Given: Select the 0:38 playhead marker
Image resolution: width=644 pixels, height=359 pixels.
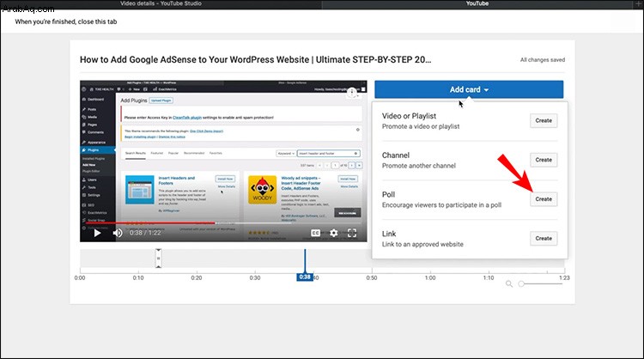Looking at the screenshot, I should [x=305, y=277].
